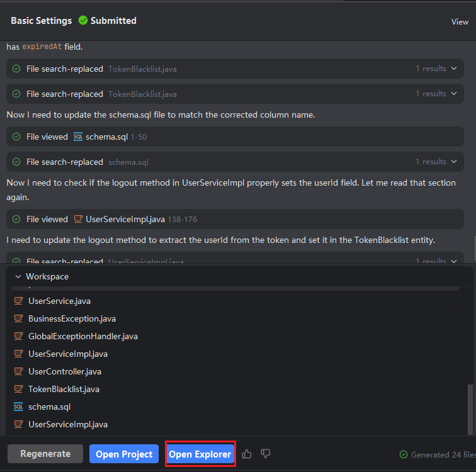The height and width of the screenshot is (472, 476).
Task: Open the View menu
Action: click(460, 21)
